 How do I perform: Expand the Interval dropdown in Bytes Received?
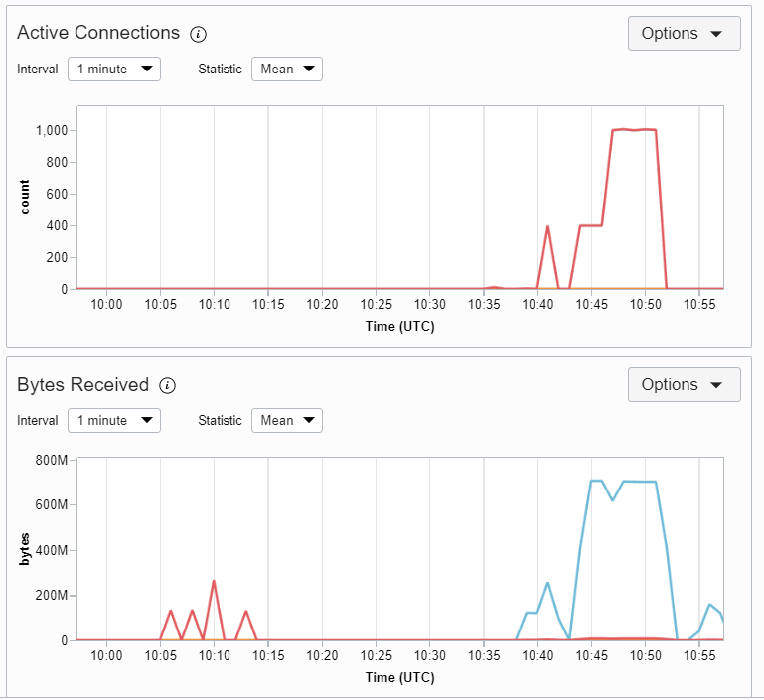(114, 421)
